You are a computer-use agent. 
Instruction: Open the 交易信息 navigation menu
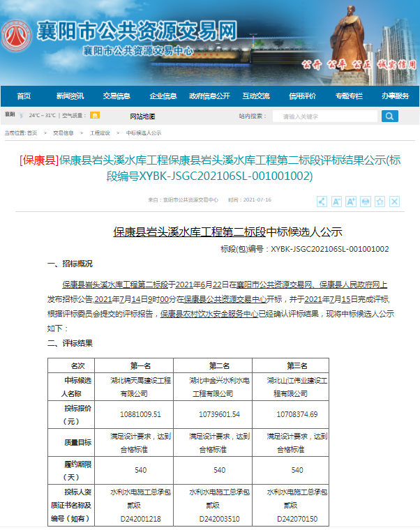[x=117, y=96]
